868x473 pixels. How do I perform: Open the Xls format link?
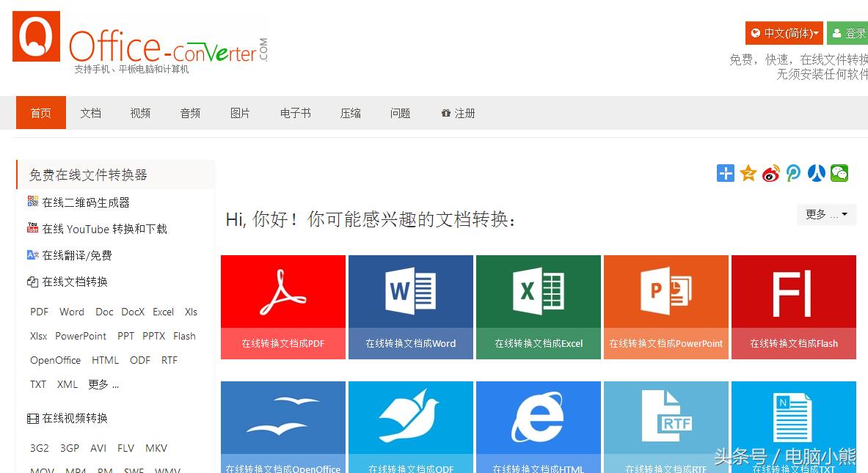(190, 312)
